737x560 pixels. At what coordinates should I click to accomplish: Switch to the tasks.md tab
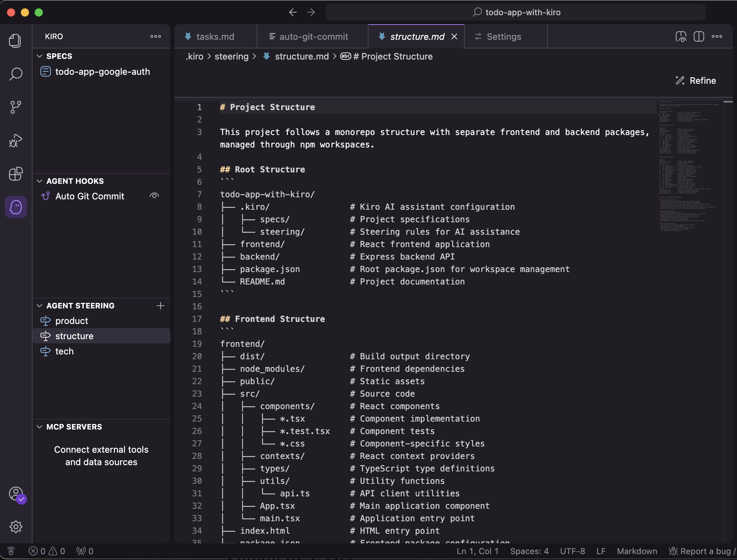pyautogui.click(x=216, y=36)
